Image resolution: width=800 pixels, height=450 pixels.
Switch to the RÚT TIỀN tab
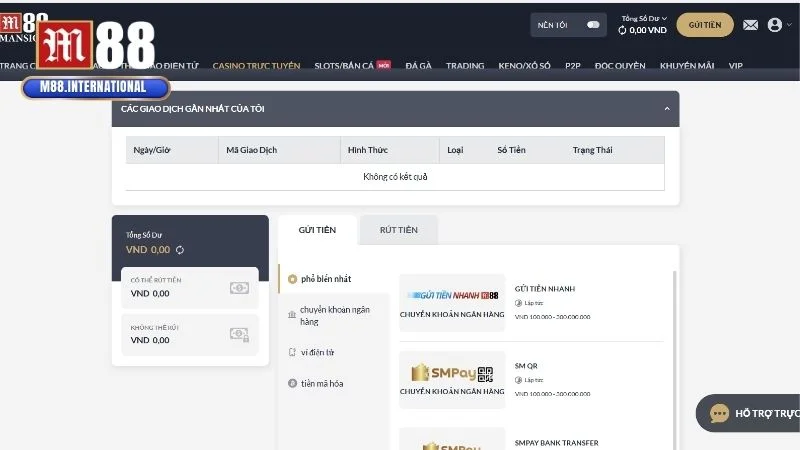click(x=398, y=230)
